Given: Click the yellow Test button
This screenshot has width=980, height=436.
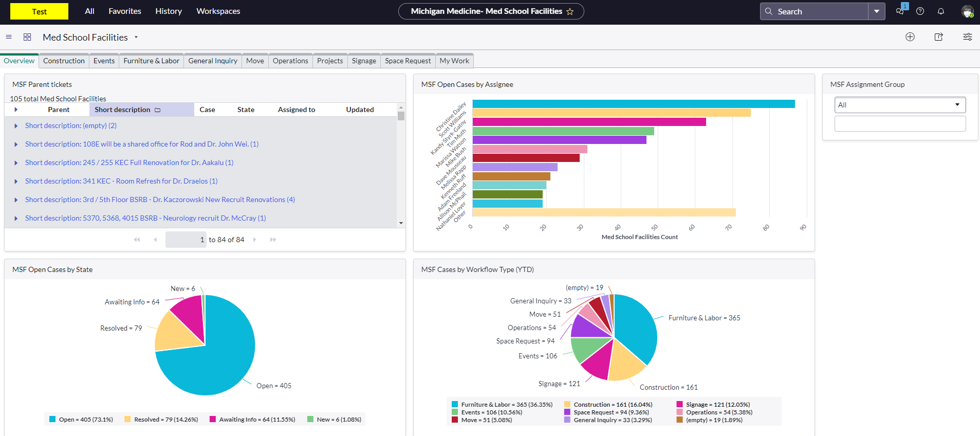Looking at the screenshot, I should point(39,11).
